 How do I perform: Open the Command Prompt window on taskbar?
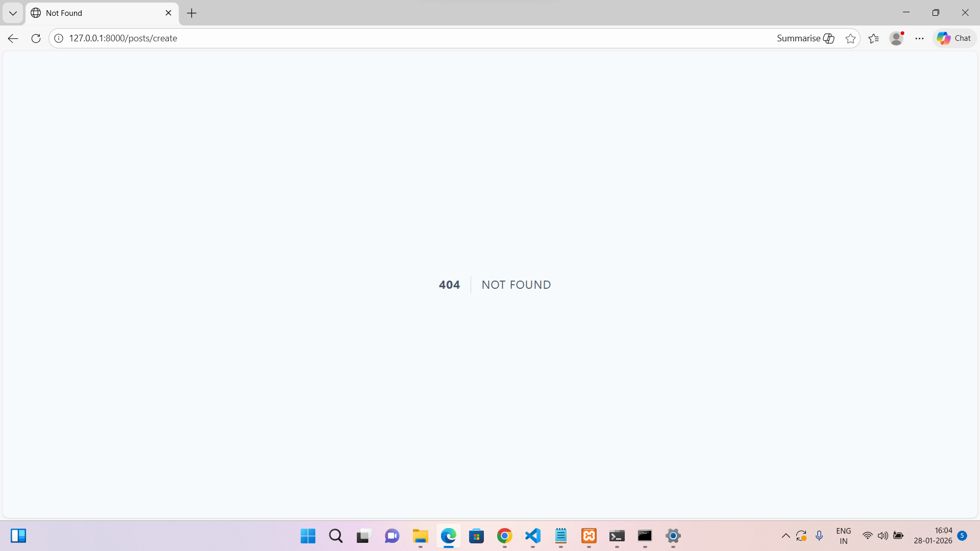point(645,536)
